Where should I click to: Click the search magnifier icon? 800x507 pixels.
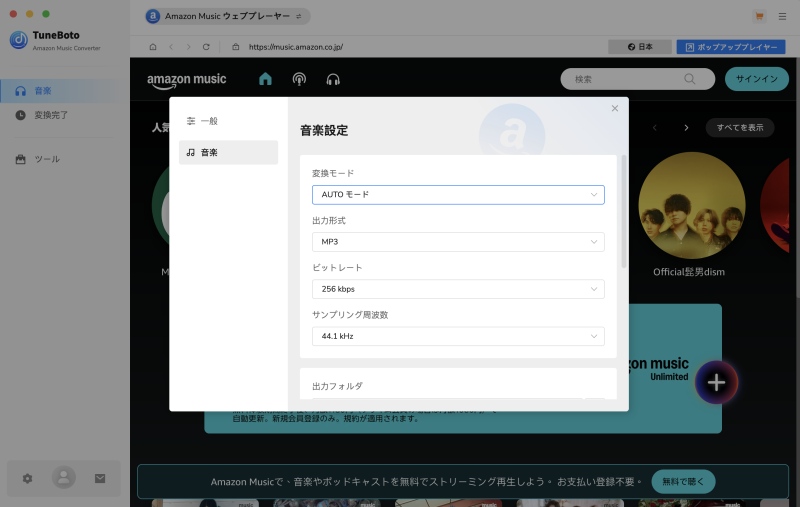[x=690, y=79]
